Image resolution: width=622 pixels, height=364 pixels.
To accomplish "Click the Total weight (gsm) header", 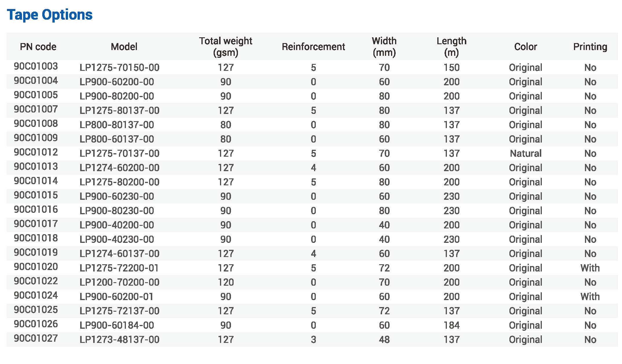I will [x=225, y=47].
